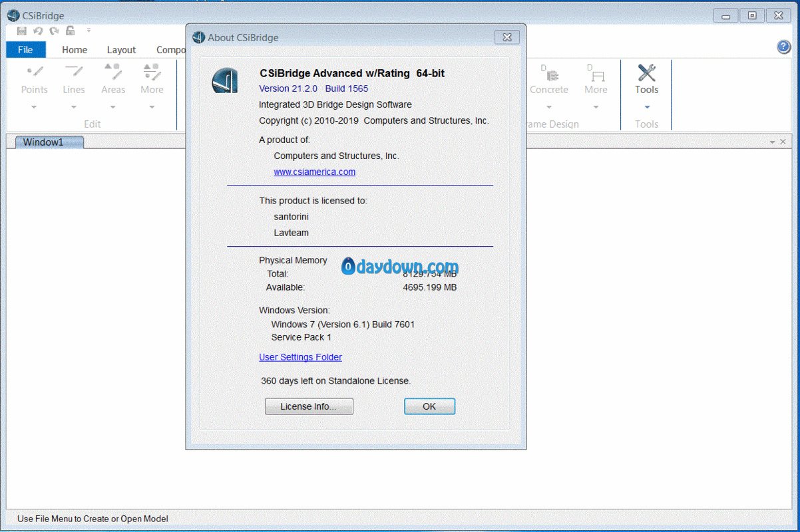800x532 pixels.
Task: Open the quick access toolbar customize arrow
Action: pos(89,30)
